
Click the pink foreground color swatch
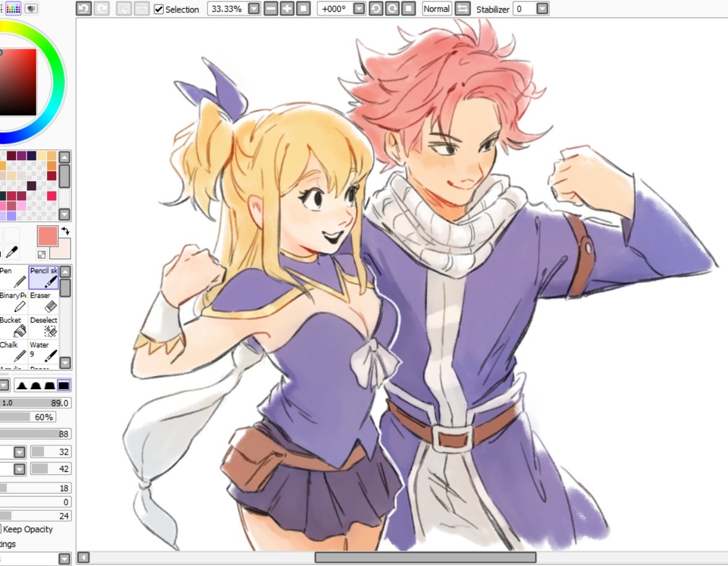point(48,236)
